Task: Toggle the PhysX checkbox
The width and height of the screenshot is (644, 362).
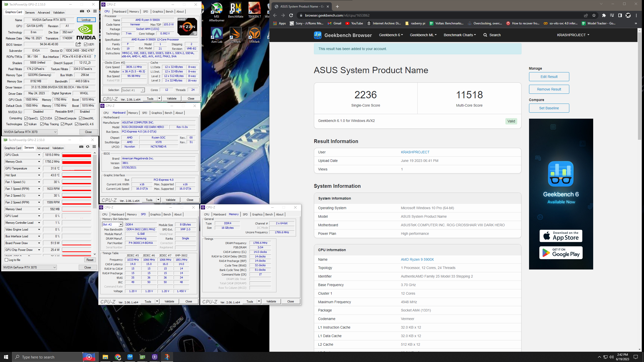Action: (62, 124)
